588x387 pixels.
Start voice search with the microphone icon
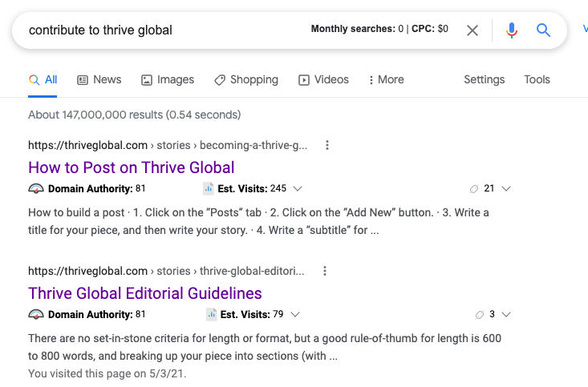(512, 30)
